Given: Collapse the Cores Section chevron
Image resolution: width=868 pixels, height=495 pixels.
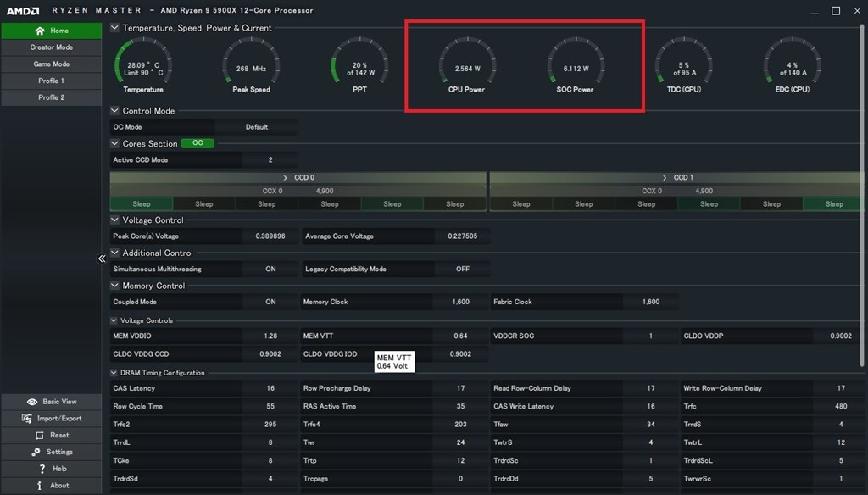Looking at the screenshot, I should 114,143.
